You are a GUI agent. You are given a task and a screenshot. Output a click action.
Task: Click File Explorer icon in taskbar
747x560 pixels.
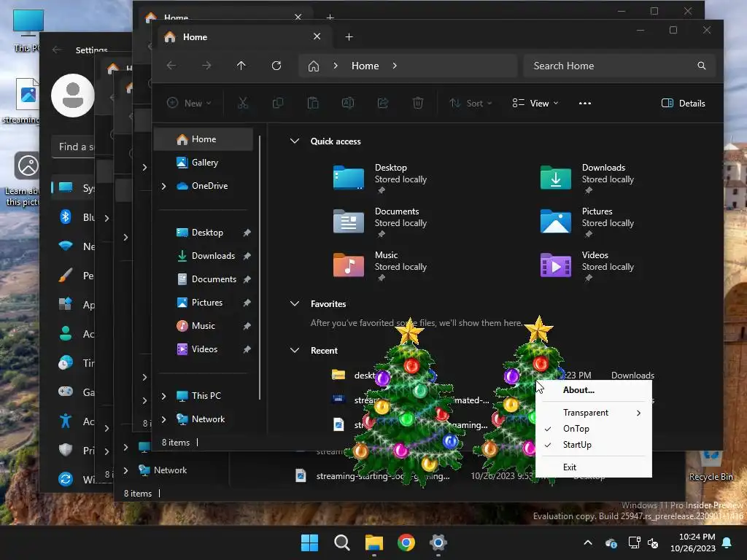click(x=374, y=542)
